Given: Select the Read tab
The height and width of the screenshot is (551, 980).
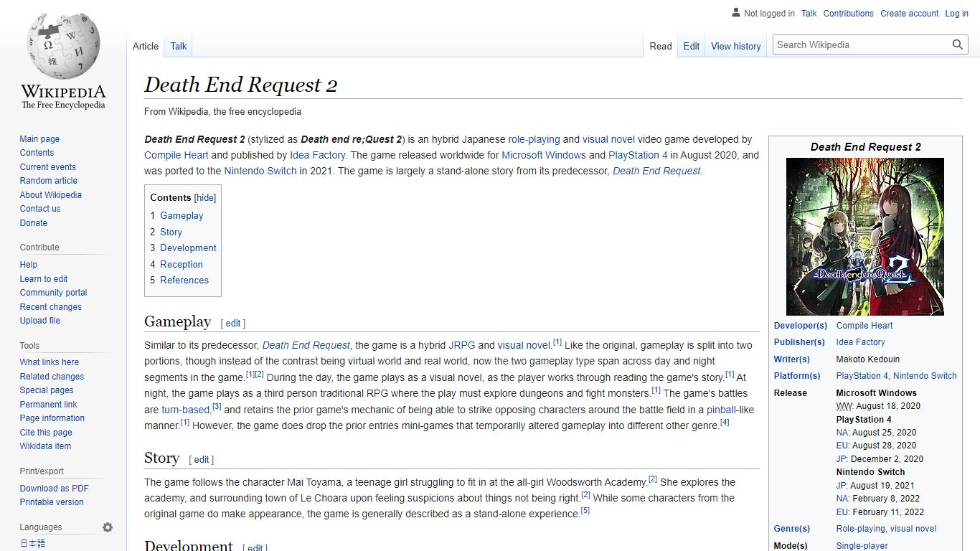Looking at the screenshot, I should click(661, 46).
